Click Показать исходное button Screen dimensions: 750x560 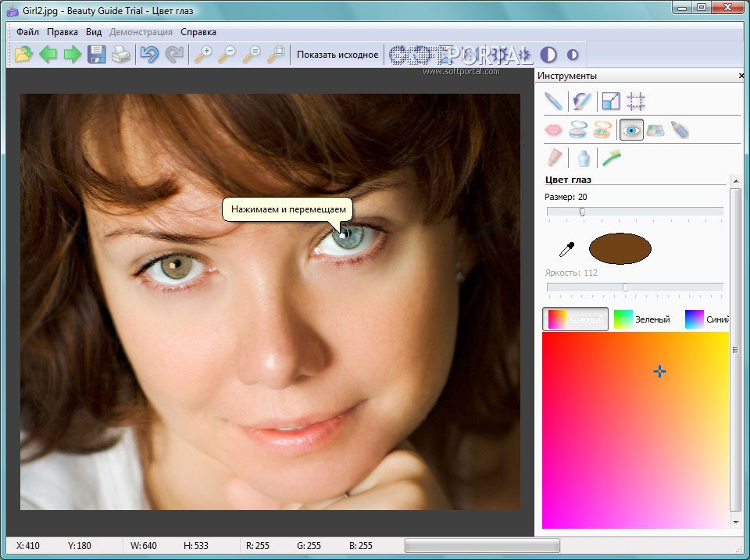click(337, 55)
